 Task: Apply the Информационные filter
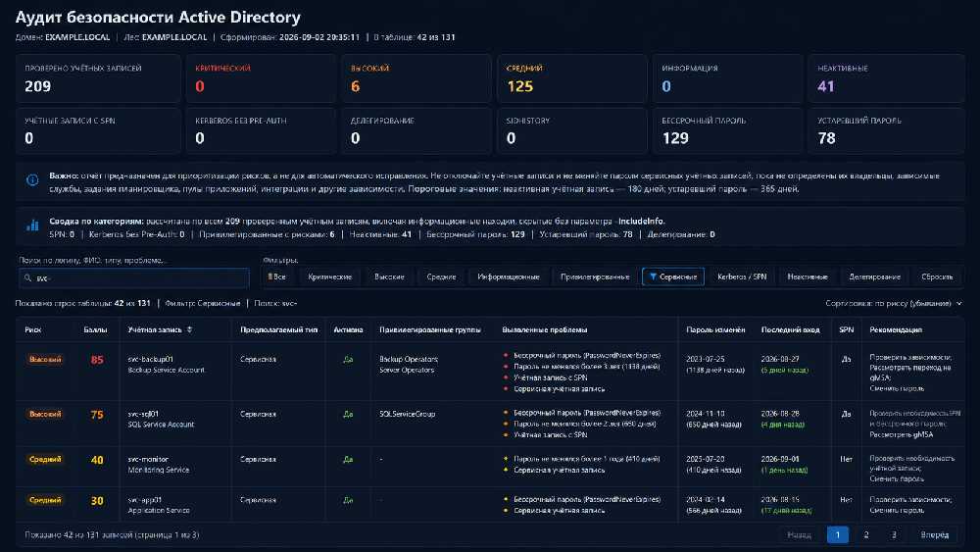(508, 276)
